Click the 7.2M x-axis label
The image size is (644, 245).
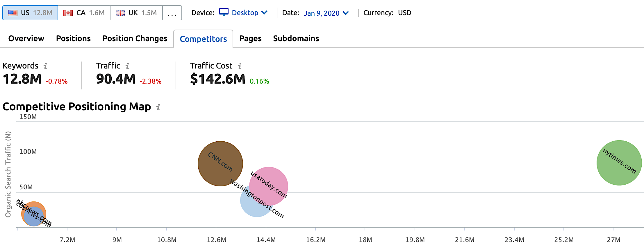(67, 240)
